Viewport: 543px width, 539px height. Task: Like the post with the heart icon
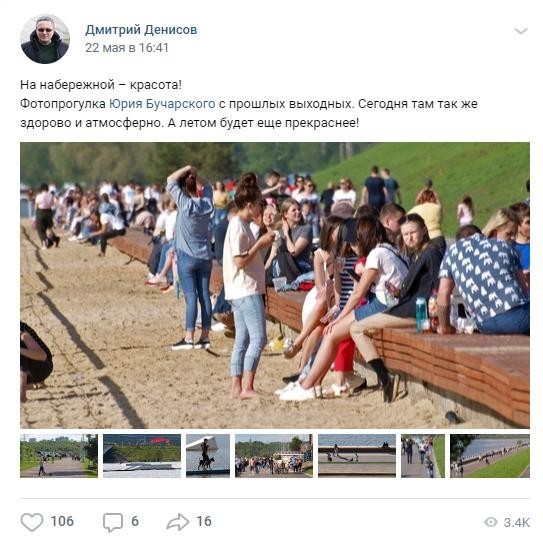tap(32, 522)
